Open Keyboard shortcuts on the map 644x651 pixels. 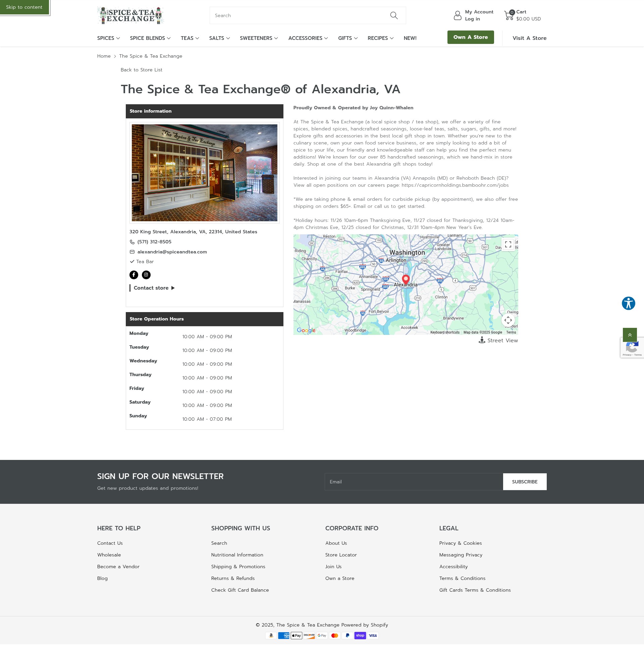point(445,332)
